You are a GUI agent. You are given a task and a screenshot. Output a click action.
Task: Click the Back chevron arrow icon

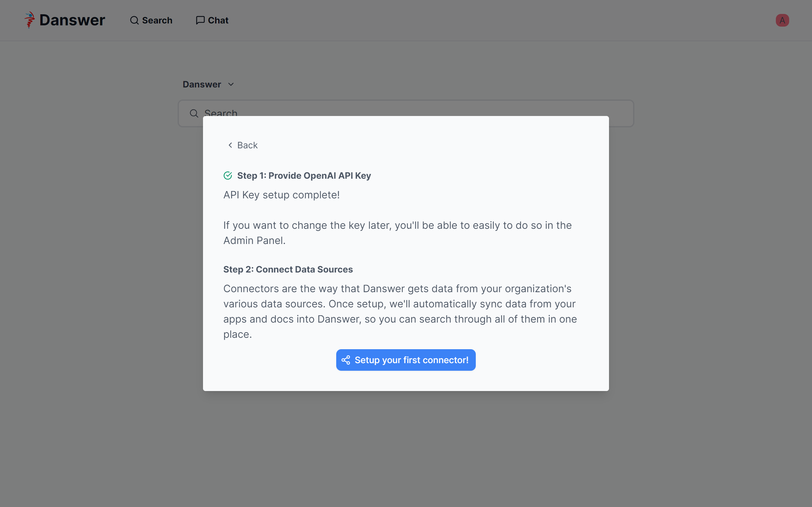coord(230,145)
